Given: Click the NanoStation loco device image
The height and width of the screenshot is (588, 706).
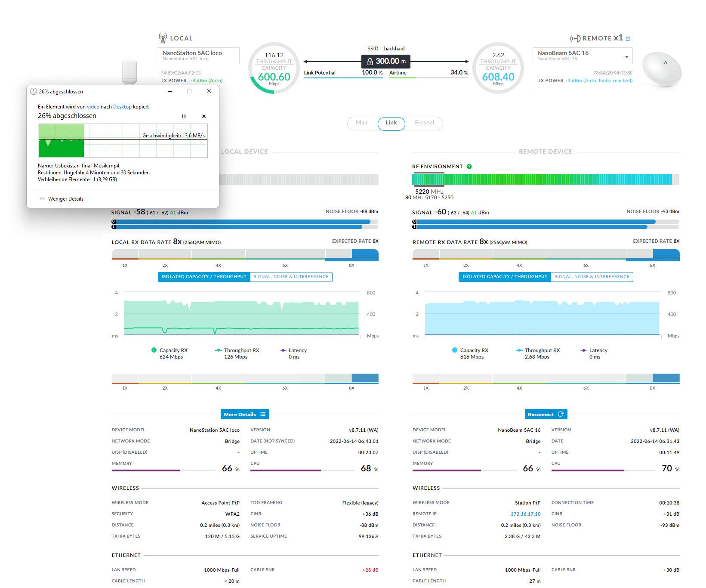Looking at the screenshot, I should tap(129, 71).
